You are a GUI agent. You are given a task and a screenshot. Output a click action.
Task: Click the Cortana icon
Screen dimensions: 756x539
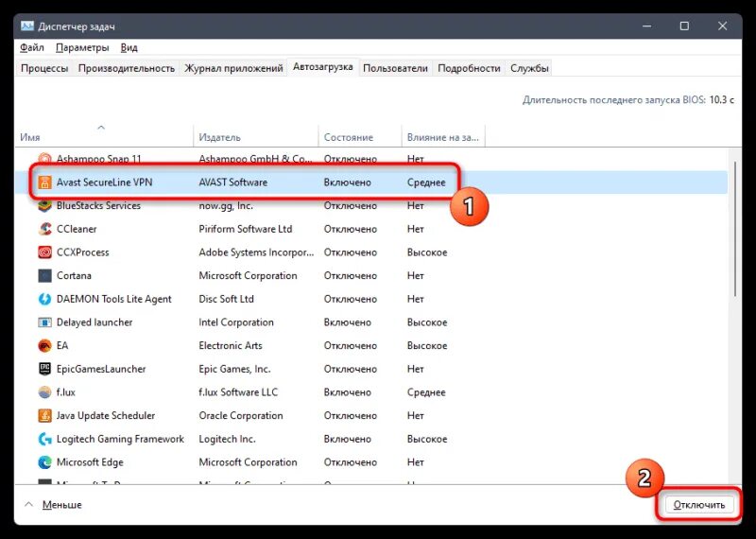pos(44,275)
